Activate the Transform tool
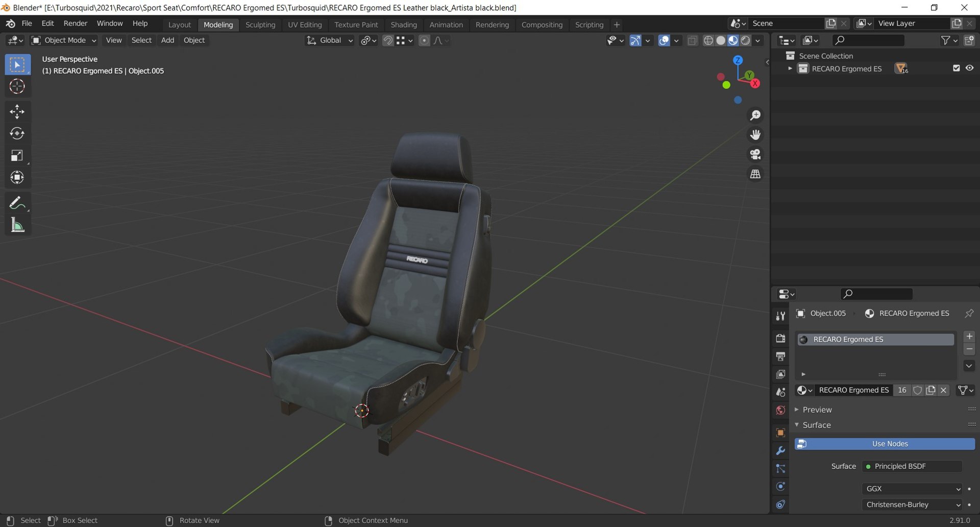Screen dimensions: 980x527 [x=17, y=177]
